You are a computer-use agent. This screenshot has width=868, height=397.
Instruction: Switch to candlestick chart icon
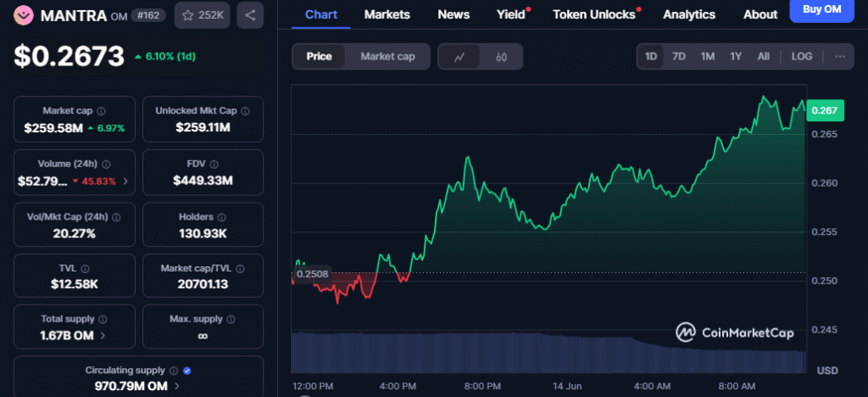[502, 57]
